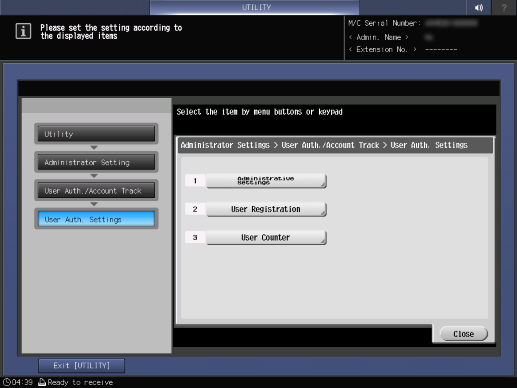Click the Extension No. field label

click(x=382, y=49)
